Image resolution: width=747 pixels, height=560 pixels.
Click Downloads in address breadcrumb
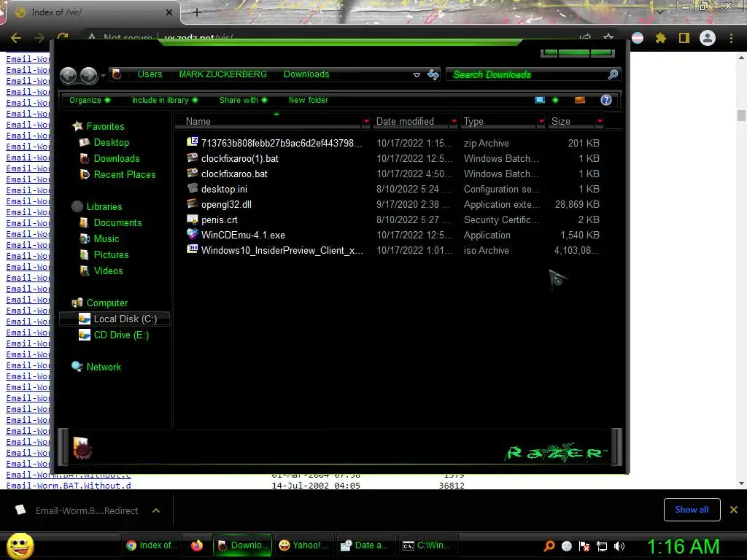[x=306, y=74]
